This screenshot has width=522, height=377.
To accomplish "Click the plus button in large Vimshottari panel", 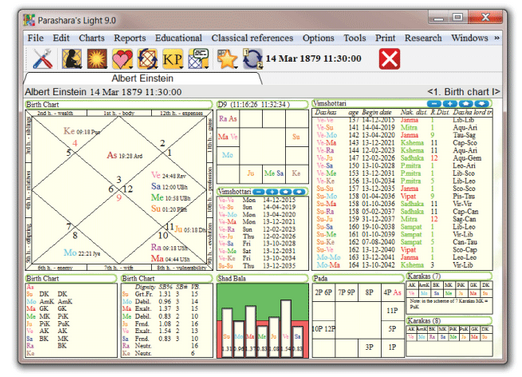I will [450, 104].
